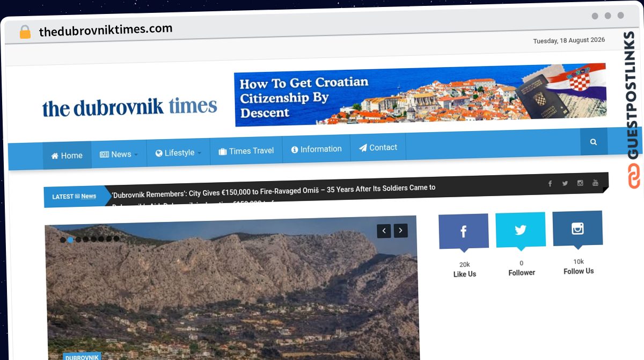Expand the News dropdown menu
Image resolution: width=644 pixels, height=360 pixels.
(x=119, y=155)
